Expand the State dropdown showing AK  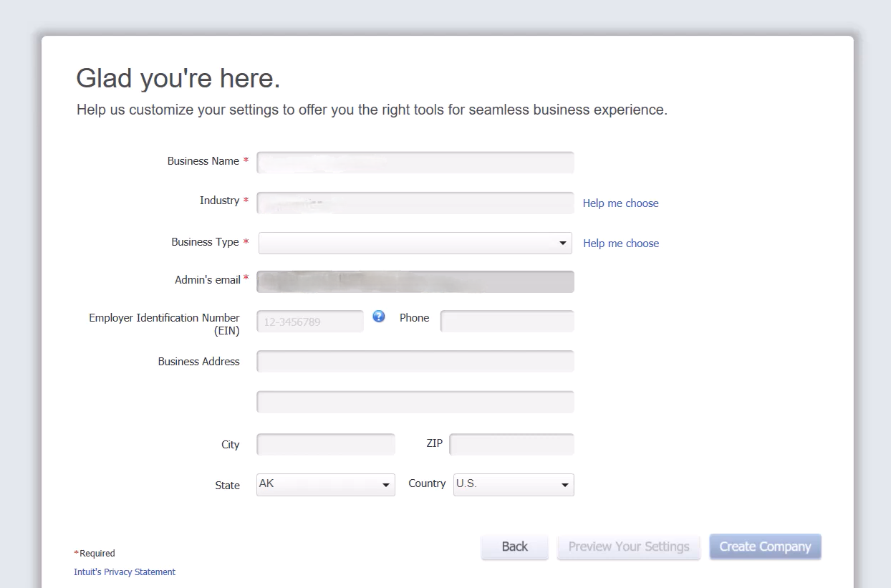(x=326, y=485)
